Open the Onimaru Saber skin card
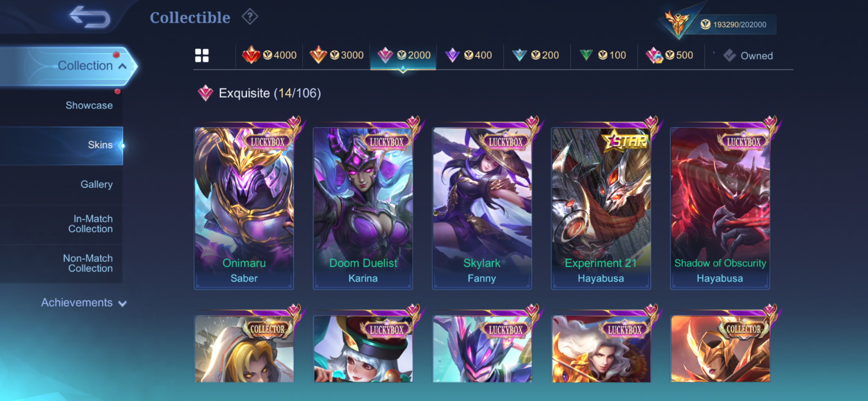Screen dimensions: 868x401 pos(244,208)
